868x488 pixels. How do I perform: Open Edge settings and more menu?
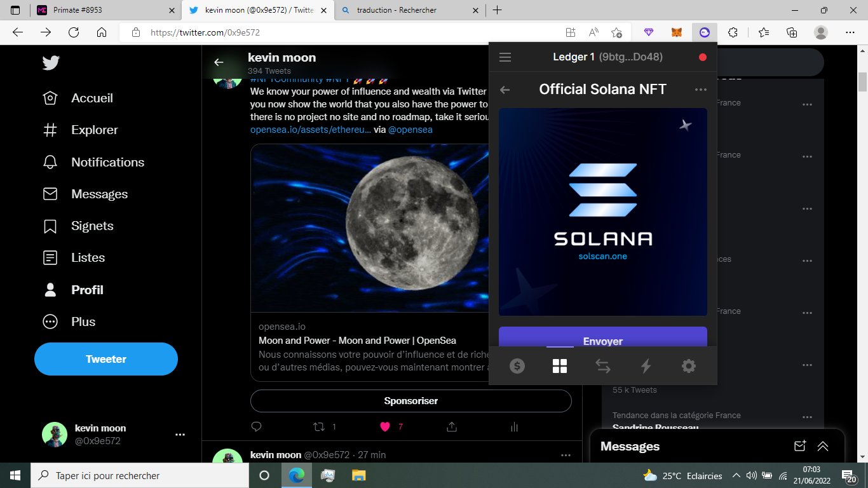[x=851, y=32]
